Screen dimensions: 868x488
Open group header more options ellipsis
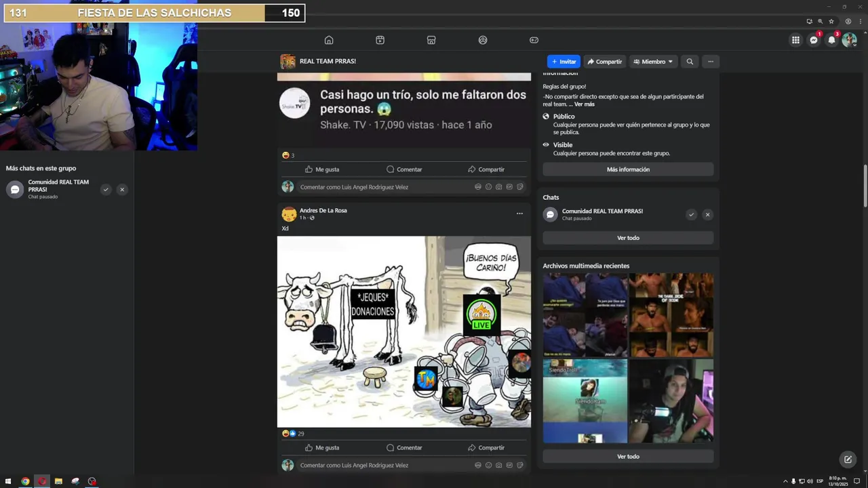pos(711,62)
